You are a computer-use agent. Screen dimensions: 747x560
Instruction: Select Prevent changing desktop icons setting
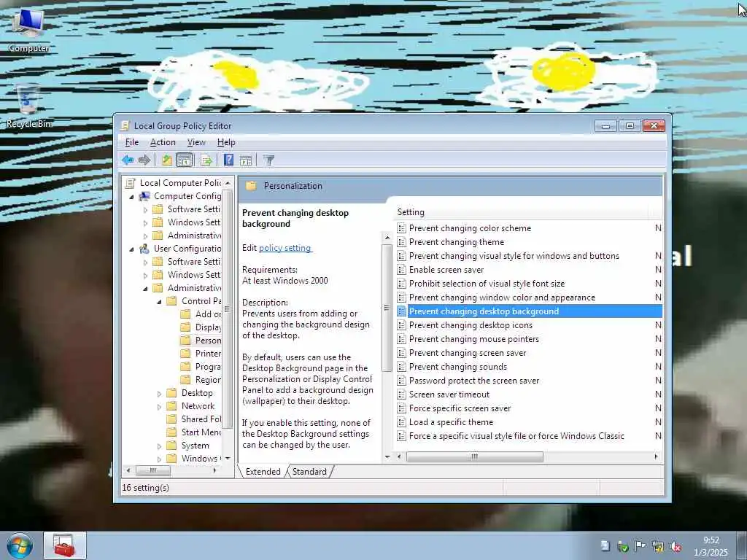(x=471, y=325)
